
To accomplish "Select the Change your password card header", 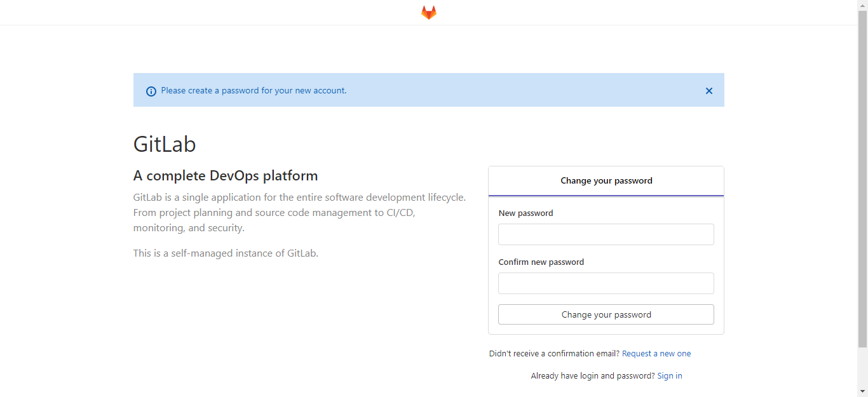I will coord(606,180).
